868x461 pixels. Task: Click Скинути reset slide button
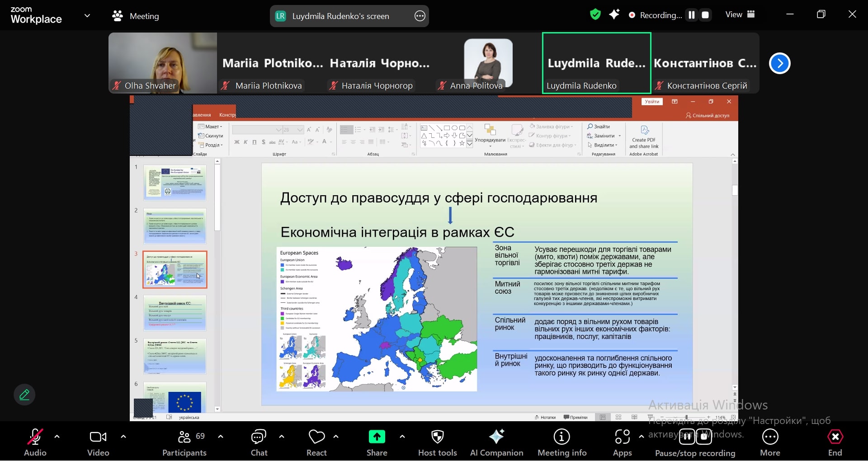coord(211,136)
